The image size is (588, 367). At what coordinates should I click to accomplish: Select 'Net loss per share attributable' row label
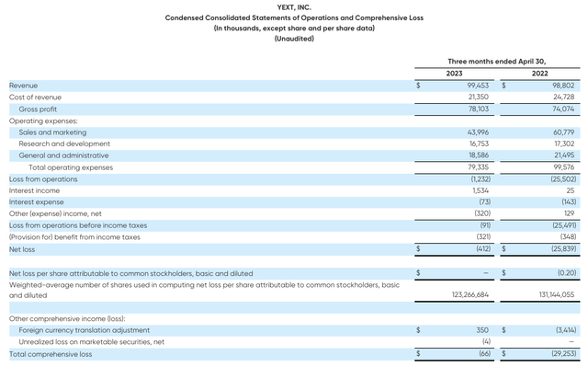coord(130,273)
